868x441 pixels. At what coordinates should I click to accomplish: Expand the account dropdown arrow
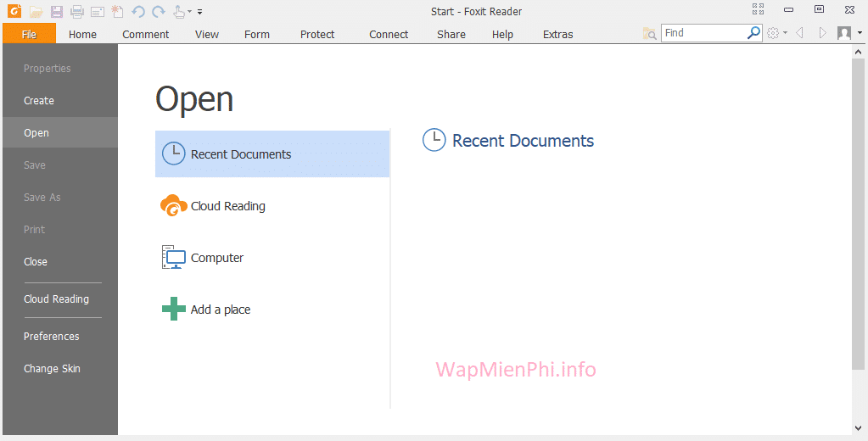(x=860, y=33)
